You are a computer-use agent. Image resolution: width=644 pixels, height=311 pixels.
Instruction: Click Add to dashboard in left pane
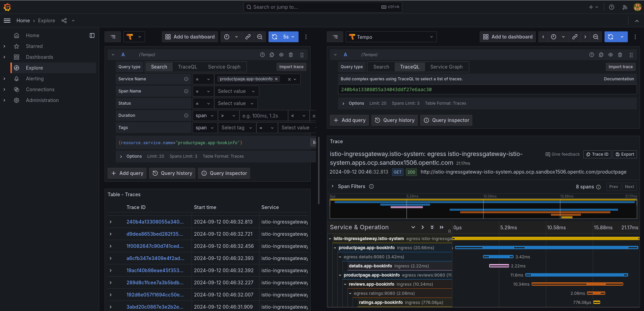190,37
